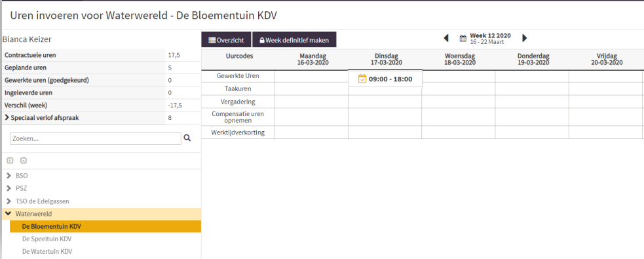The width and height of the screenshot is (644, 259).
Task: Expand the BSO tree node
Action: pos(9,176)
